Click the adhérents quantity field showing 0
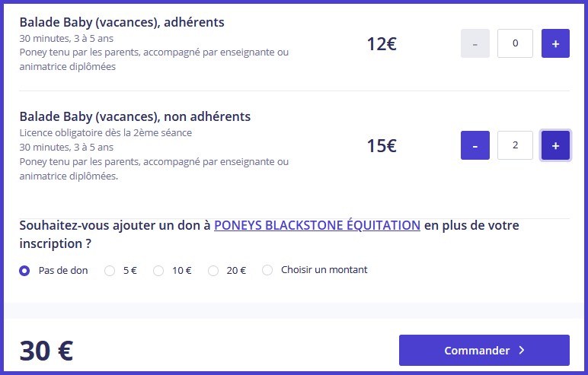The width and height of the screenshot is (588, 375). click(515, 43)
